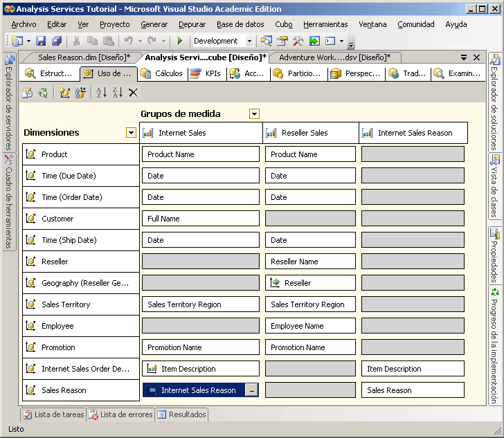The height and width of the screenshot is (438, 504).
Task: Open the Explorador de soluciones side panel
Action: [496, 102]
